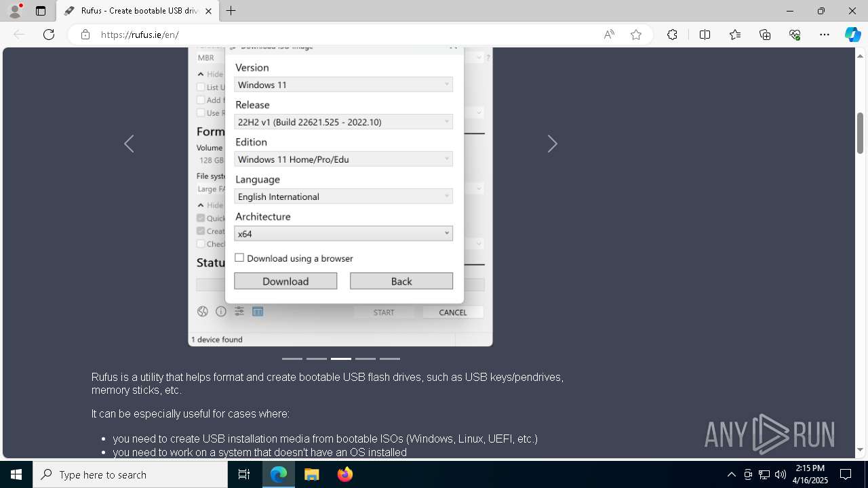Open taskbar clock 2:15 PM
Screen dimensions: 868x488
click(810, 474)
